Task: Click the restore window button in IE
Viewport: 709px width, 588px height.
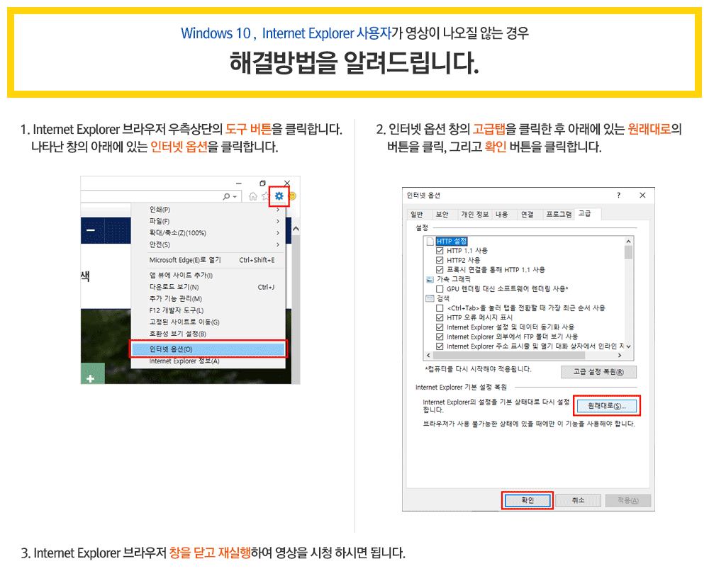Action: coord(263,183)
